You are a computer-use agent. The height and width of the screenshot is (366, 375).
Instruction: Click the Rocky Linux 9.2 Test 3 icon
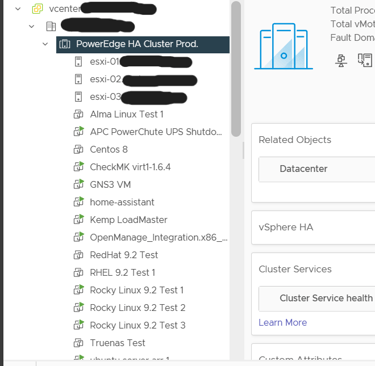(78, 325)
